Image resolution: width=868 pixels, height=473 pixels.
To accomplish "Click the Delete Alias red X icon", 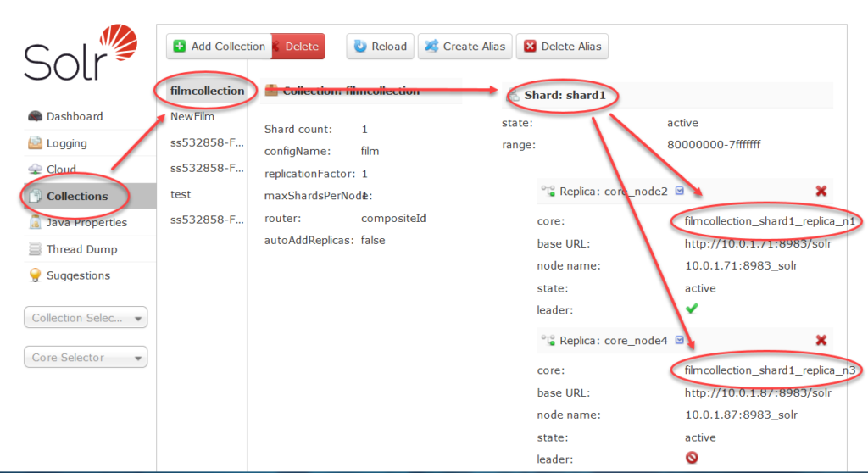I will click(530, 46).
